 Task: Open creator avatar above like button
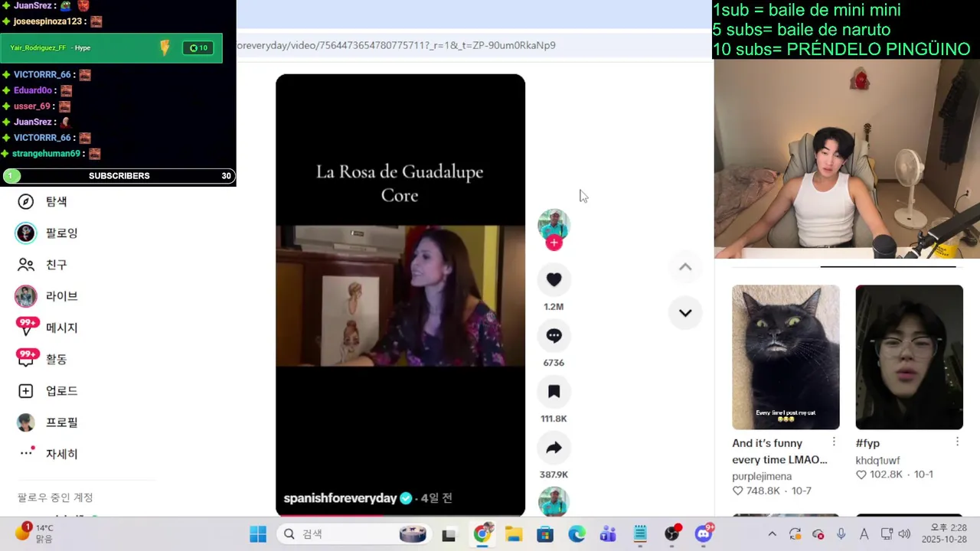pos(554,225)
